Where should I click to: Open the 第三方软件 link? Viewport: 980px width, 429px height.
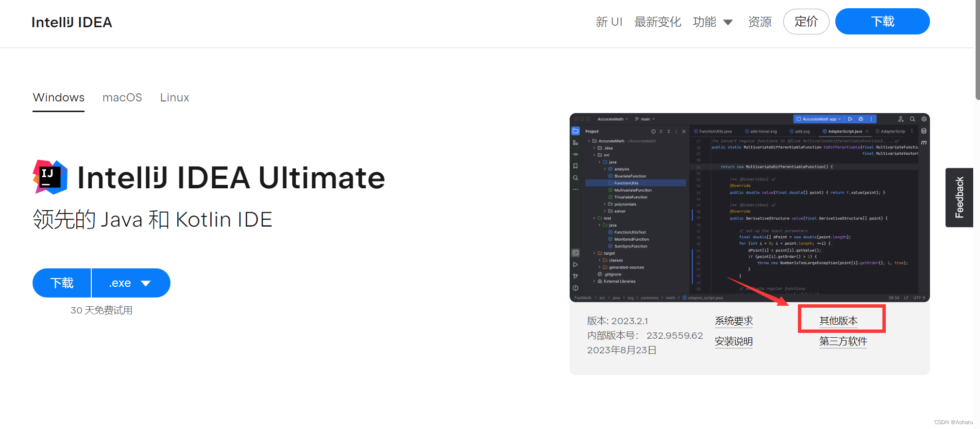[x=843, y=341]
